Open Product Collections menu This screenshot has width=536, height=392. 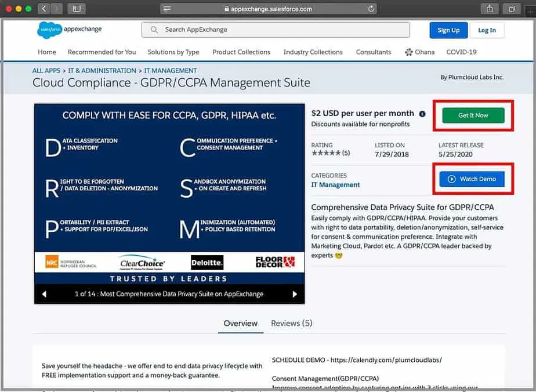tap(241, 52)
